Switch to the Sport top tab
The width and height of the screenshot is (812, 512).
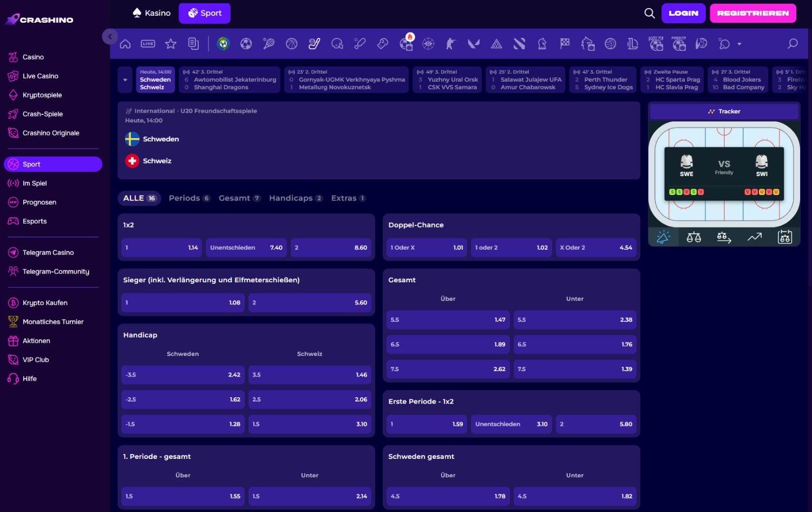205,13
